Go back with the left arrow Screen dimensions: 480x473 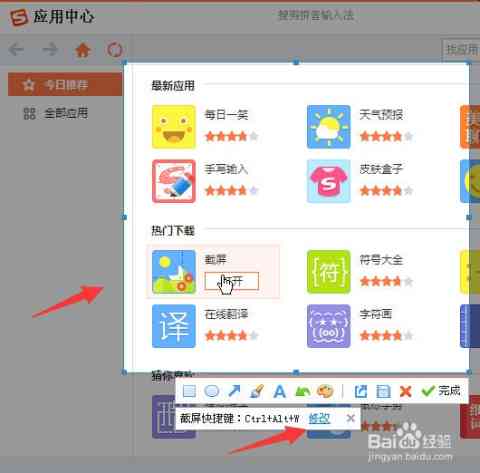pyautogui.click(x=16, y=49)
